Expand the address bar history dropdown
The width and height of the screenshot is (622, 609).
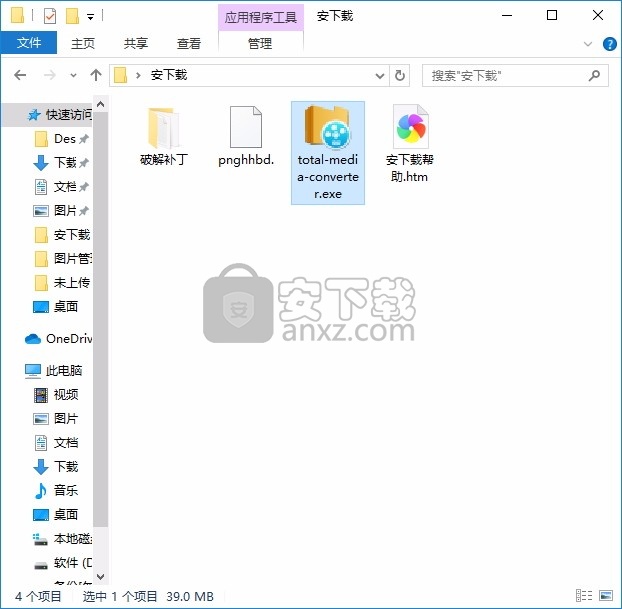(x=380, y=75)
